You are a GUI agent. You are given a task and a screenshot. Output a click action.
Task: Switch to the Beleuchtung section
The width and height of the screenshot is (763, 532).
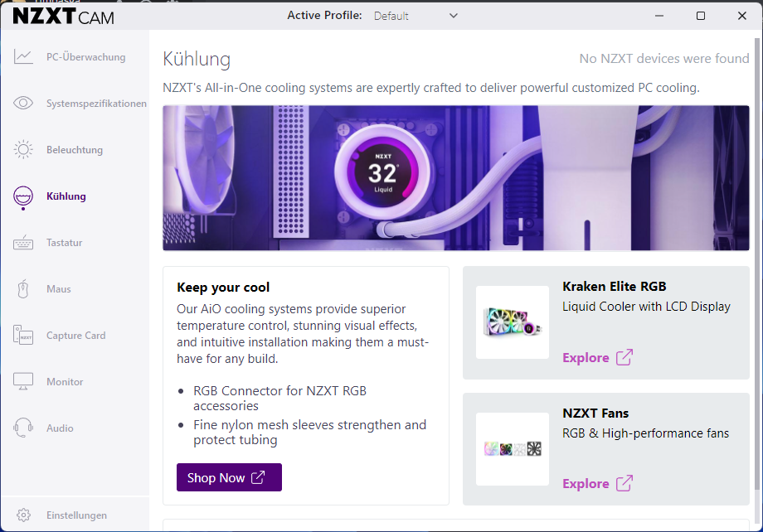75,150
